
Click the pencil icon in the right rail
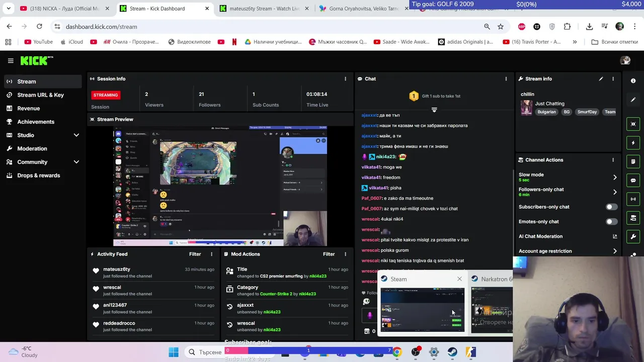(633, 100)
